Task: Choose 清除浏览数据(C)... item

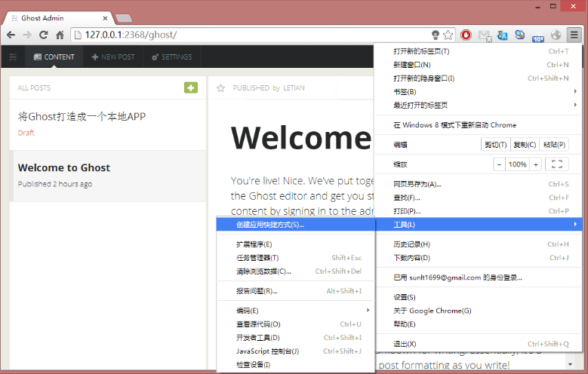Action: click(295, 271)
